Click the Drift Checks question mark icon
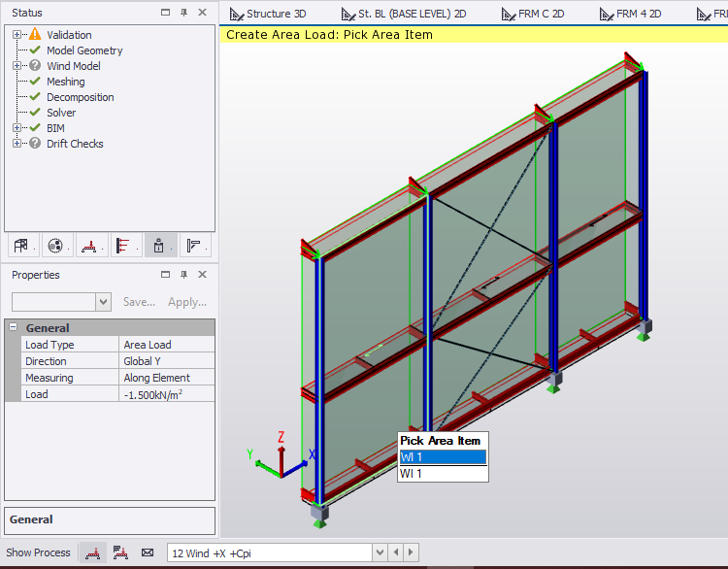The image size is (728, 569). click(35, 143)
